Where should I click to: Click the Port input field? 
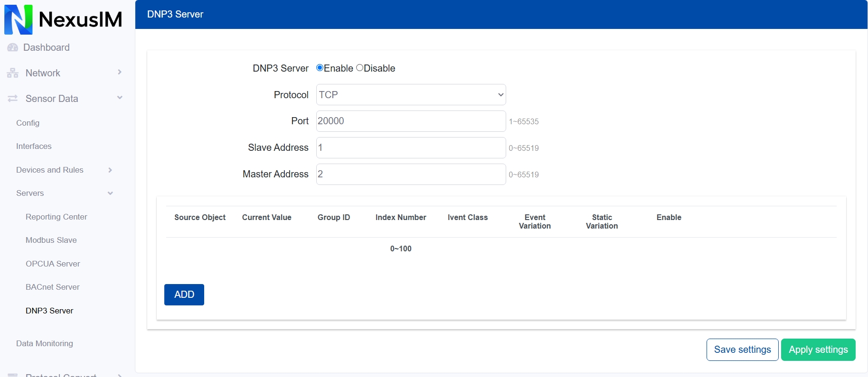coord(411,121)
